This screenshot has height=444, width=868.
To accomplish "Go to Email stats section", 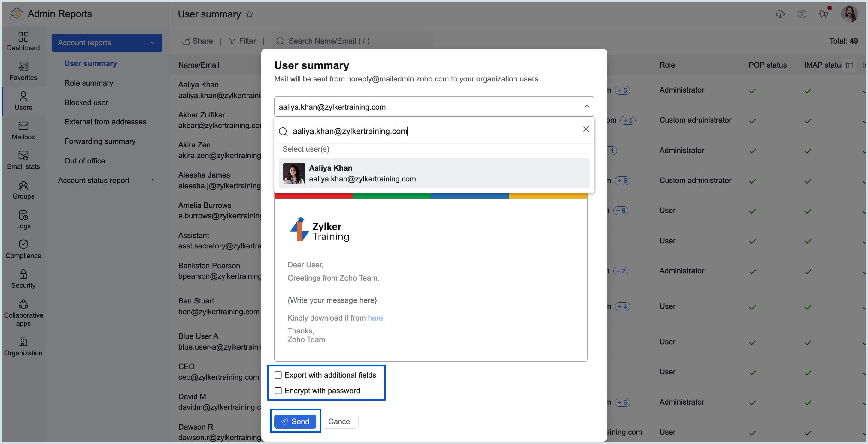I will pos(23,160).
